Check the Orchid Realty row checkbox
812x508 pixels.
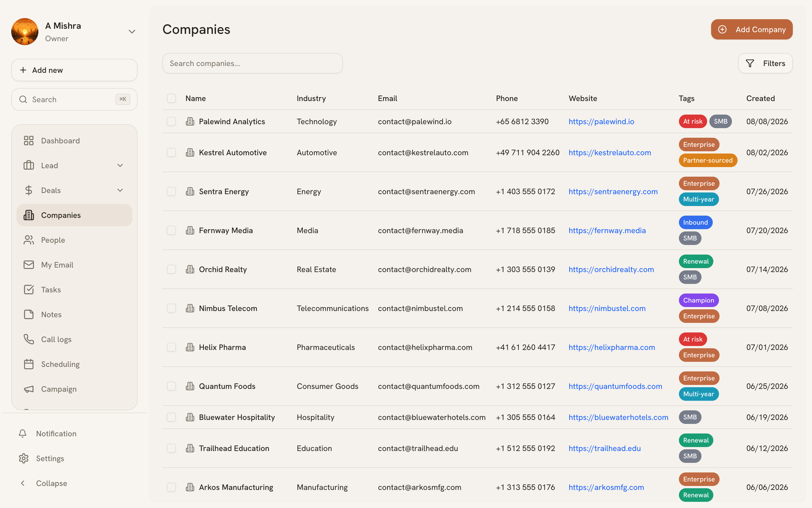click(171, 270)
